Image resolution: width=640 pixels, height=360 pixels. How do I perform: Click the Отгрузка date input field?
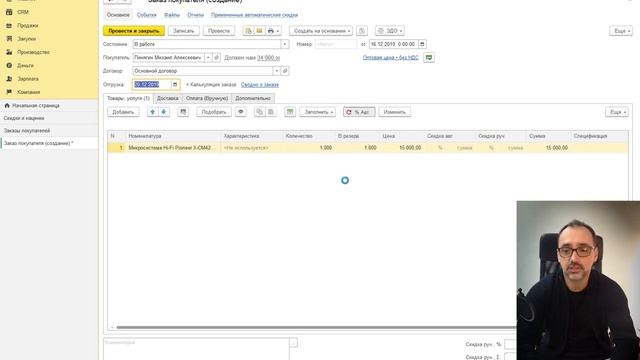[x=152, y=84]
